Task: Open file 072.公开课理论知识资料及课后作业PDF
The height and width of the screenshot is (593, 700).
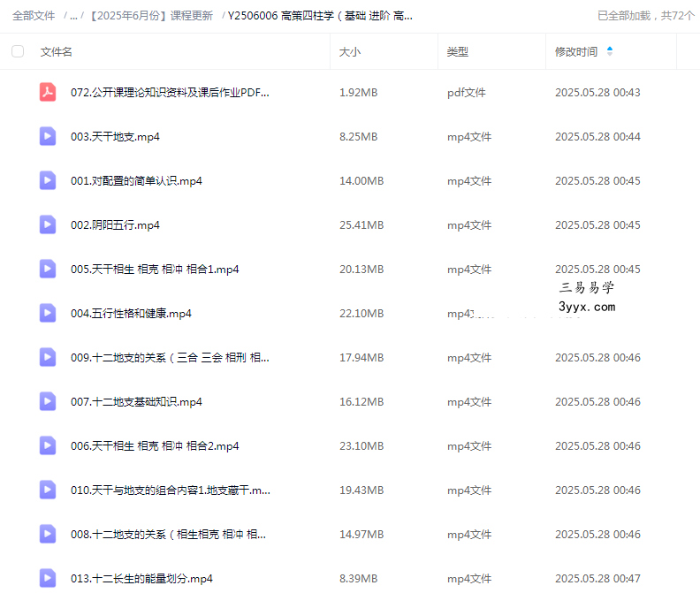Action: [170, 93]
